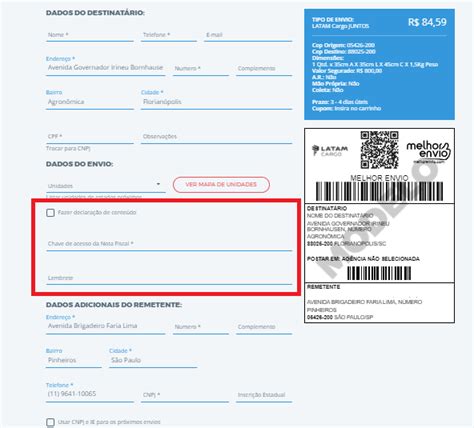
Task: Click Ver Mapa de Unidades button
Action: (x=221, y=184)
